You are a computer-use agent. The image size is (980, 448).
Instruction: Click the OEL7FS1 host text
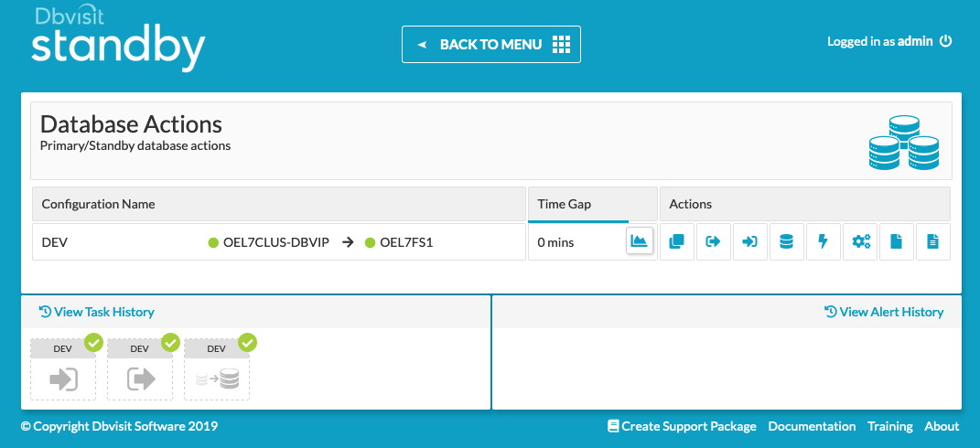point(406,242)
